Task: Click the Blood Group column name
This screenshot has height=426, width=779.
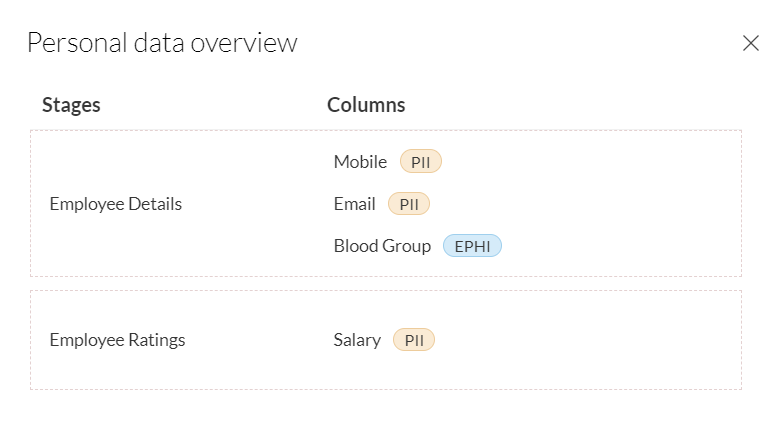Action: 382,246
